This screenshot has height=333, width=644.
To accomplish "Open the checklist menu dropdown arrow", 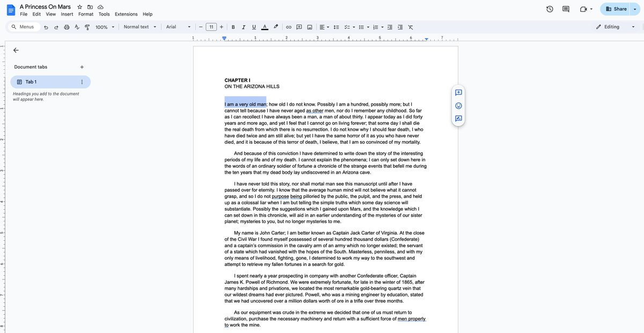I will click(354, 27).
